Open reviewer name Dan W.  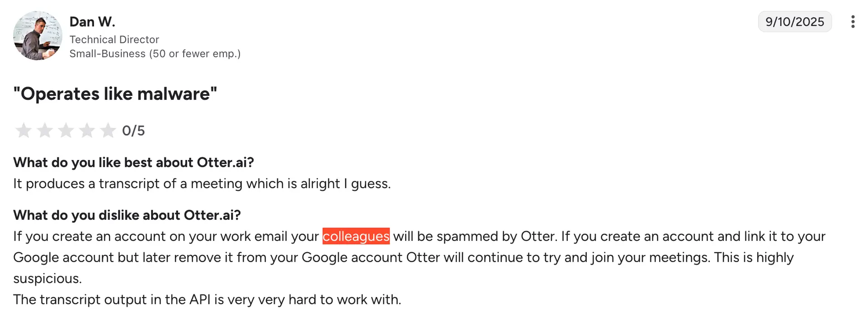[x=92, y=22]
